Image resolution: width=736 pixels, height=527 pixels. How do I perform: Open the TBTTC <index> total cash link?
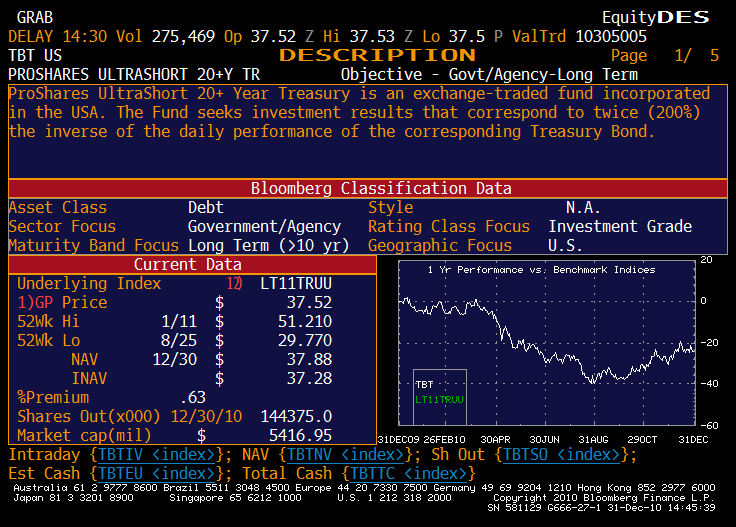[x=408, y=473]
